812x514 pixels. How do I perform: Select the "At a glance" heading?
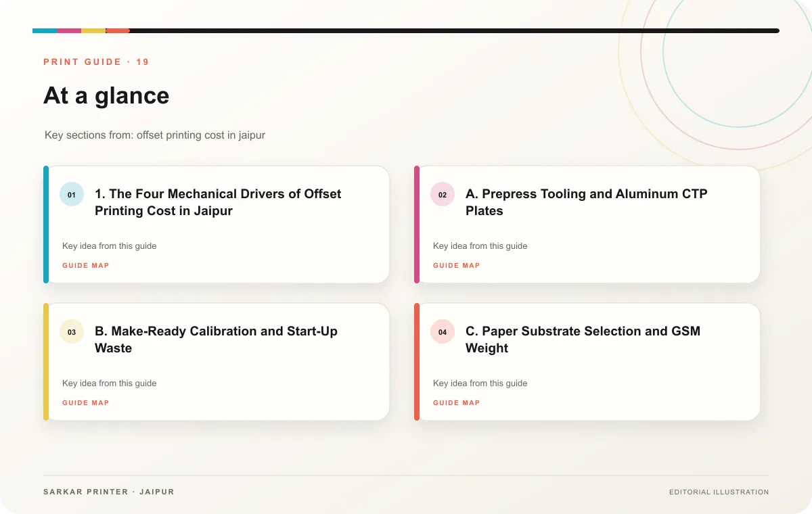tap(106, 95)
